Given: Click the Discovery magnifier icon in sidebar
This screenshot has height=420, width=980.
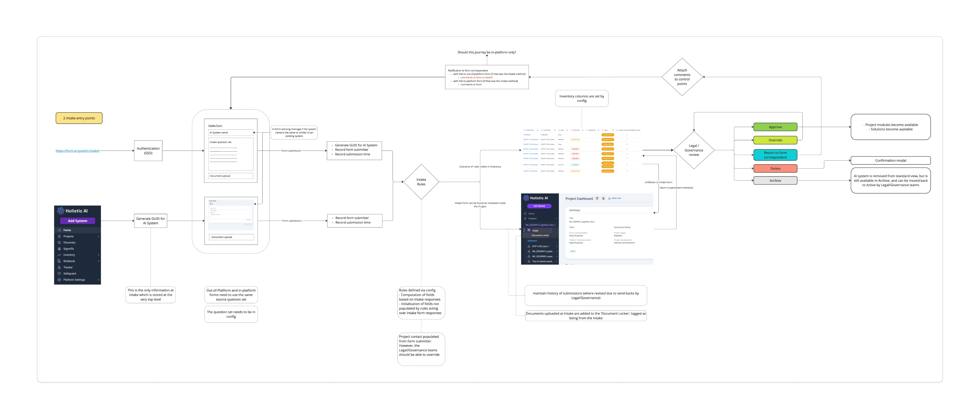Looking at the screenshot, I should [x=59, y=242].
